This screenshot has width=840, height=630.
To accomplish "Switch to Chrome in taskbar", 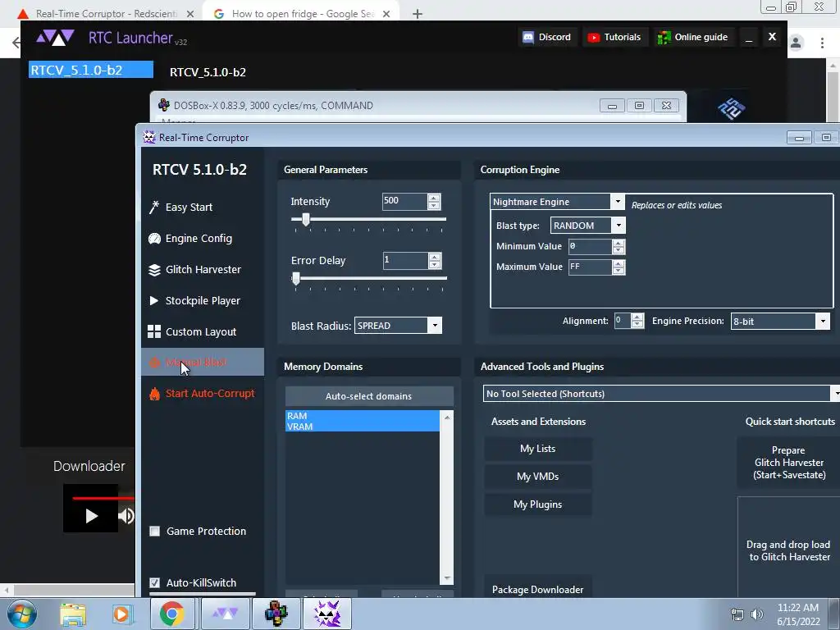I will pyautogui.click(x=172, y=614).
